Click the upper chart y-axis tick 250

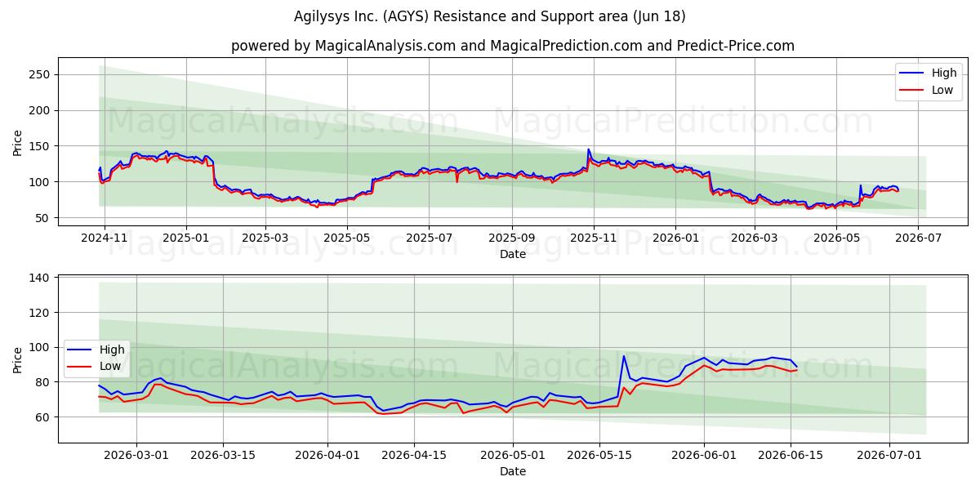point(41,74)
